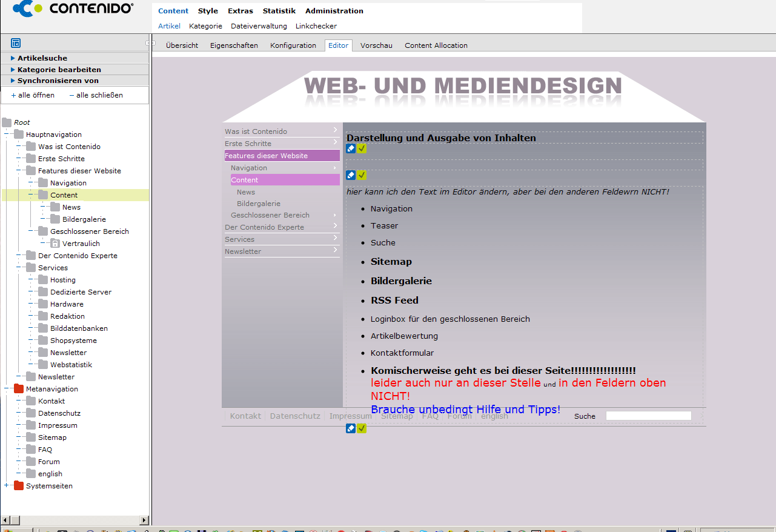Expand the Systemseiten tree node
Viewport: 776px width, 532px height.
click(x=7, y=486)
